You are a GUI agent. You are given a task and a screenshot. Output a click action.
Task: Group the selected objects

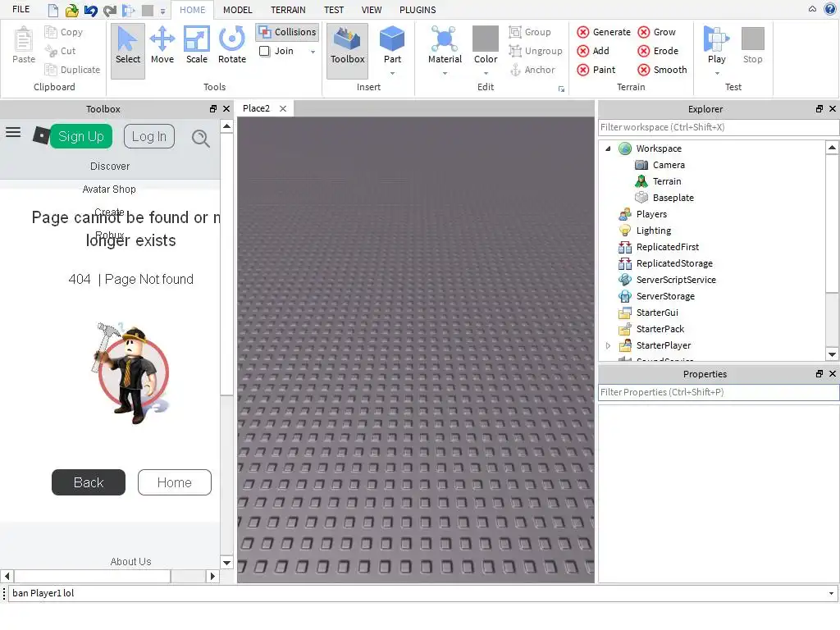[x=530, y=32]
